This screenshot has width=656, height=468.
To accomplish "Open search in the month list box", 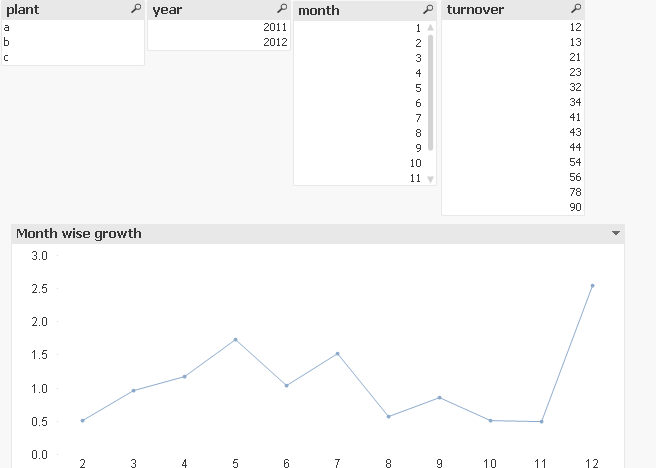I will click(428, 9).
